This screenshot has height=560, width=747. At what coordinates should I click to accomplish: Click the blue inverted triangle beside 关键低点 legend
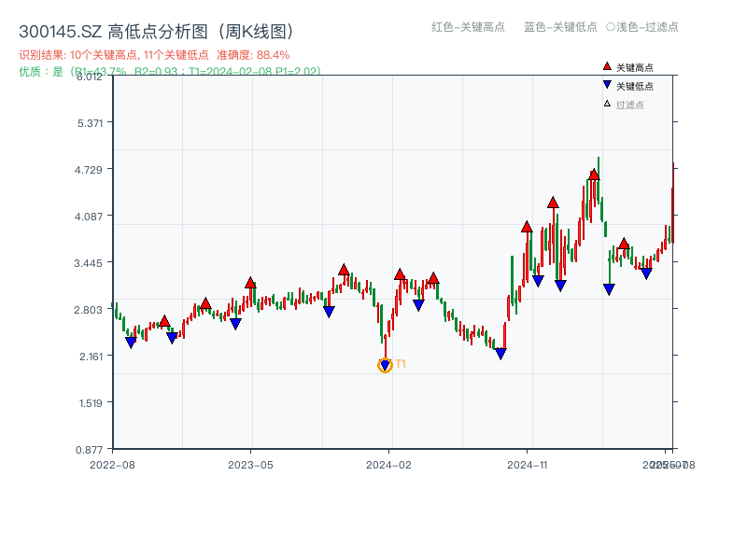pos(607,85)
